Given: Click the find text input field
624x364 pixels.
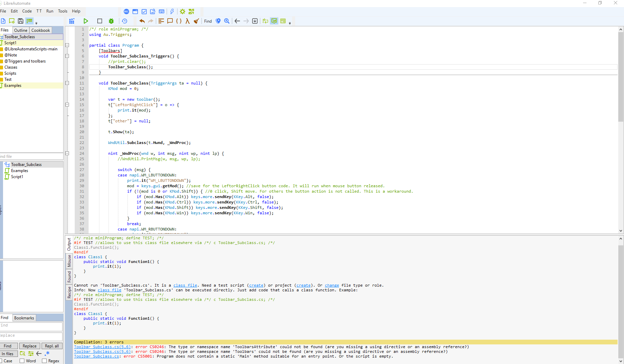Looking at the screenshot, I should click(x=31, y=326).
